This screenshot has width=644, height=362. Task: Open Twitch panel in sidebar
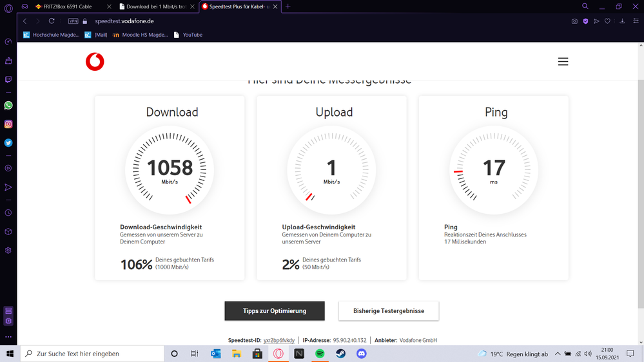(8, 80)
